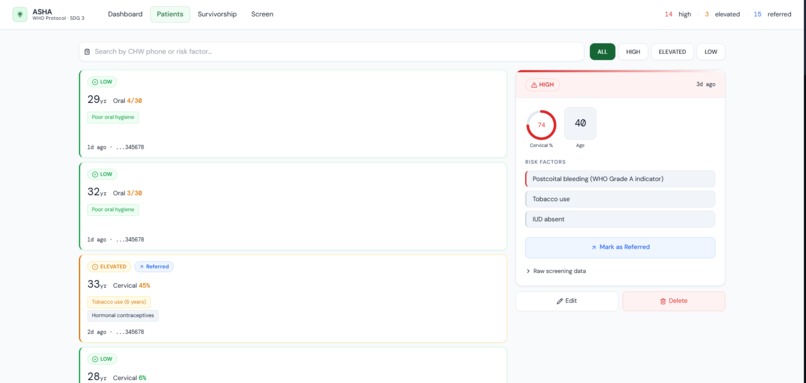Click the 2d ago ...345678 text

116,332
